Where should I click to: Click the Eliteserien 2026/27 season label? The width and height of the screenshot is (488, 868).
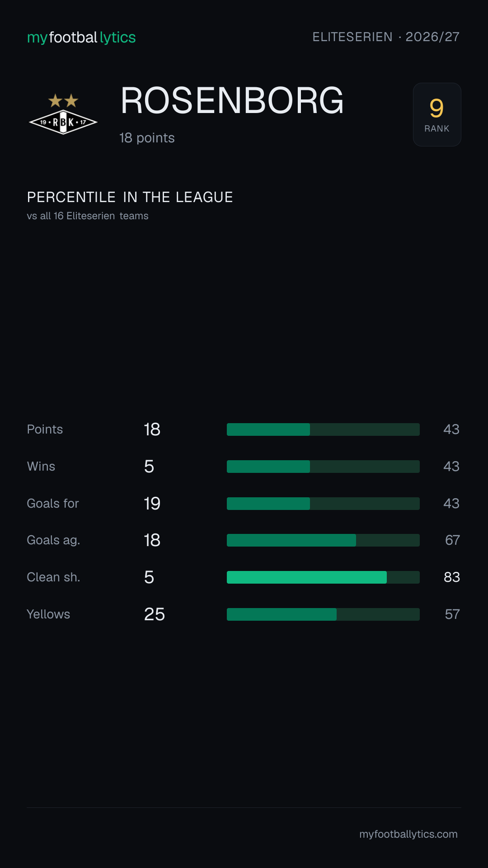(386, 37)
